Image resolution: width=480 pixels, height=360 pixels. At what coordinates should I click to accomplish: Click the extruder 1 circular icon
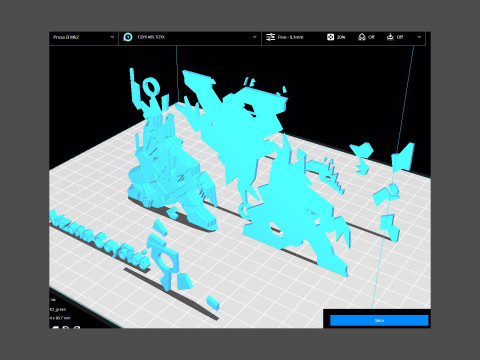(128, 37)
